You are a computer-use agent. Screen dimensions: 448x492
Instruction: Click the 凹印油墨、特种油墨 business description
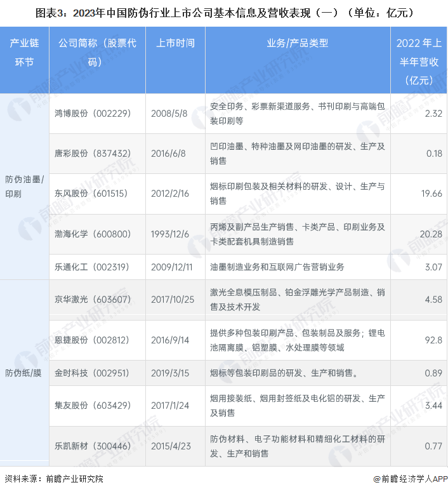[x=298, y=154]
